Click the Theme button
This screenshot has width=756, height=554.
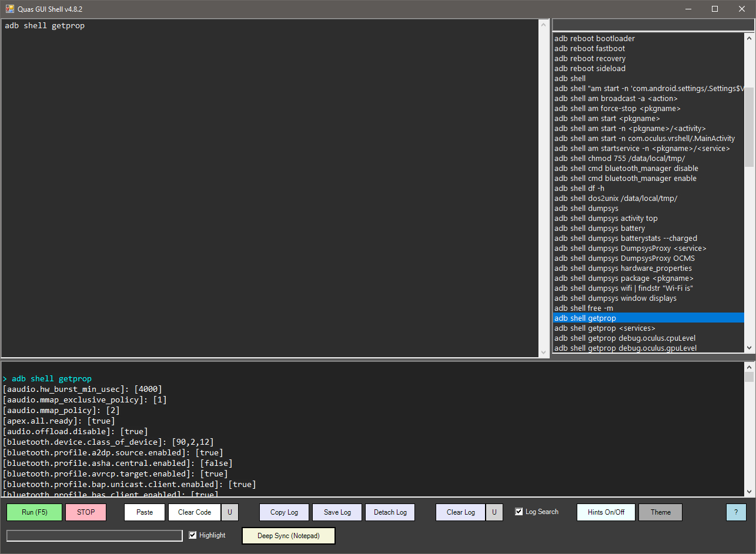tap(661, 512)
